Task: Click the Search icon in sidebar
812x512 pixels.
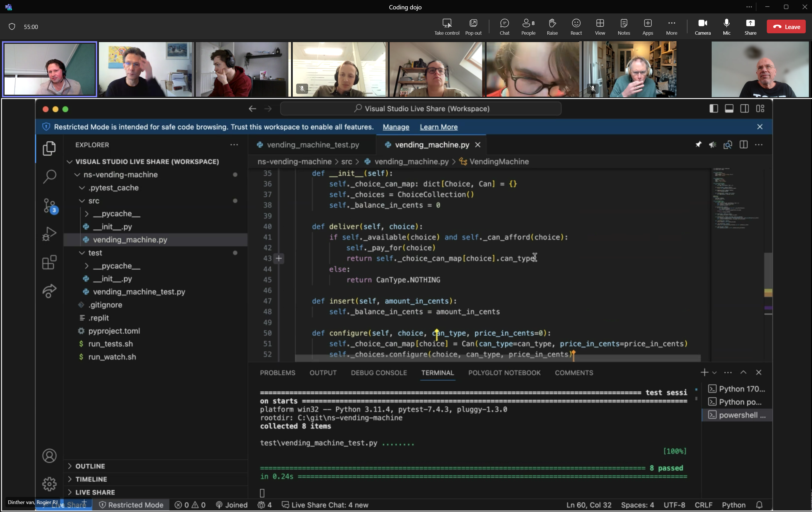Action: tap(49, 176)
